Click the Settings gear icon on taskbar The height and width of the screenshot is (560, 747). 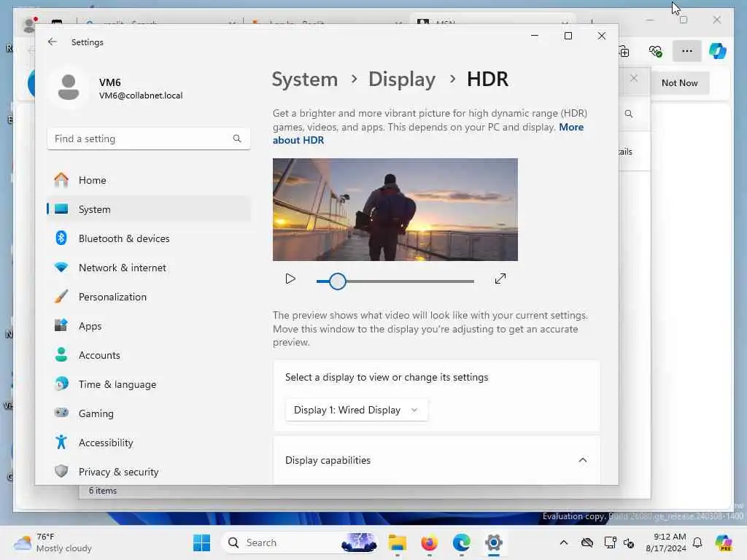(x=494, y=542)
